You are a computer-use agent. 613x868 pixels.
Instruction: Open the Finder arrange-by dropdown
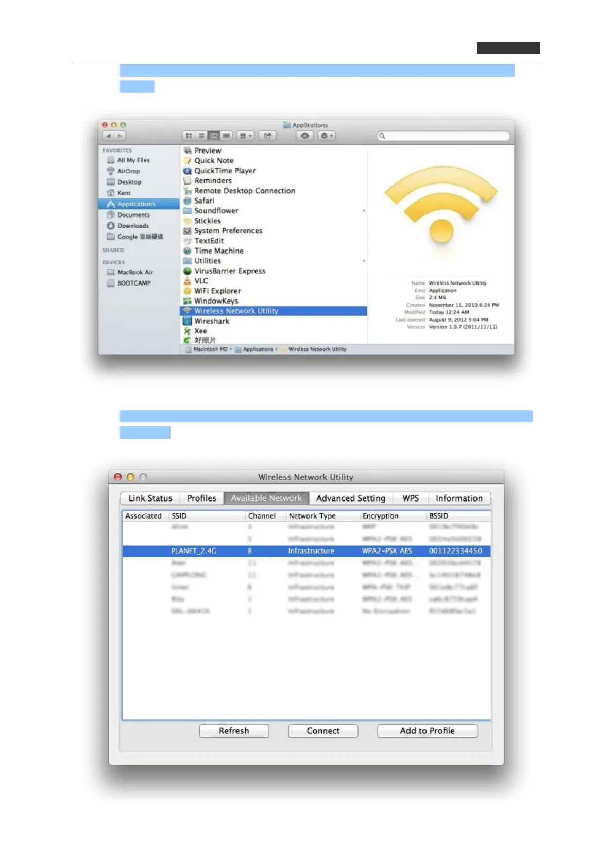(x=246, y=136)
